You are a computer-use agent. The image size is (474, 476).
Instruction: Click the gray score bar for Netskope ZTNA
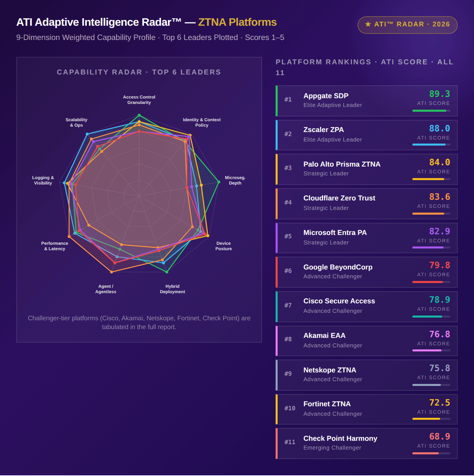click(x=427, y=385)
